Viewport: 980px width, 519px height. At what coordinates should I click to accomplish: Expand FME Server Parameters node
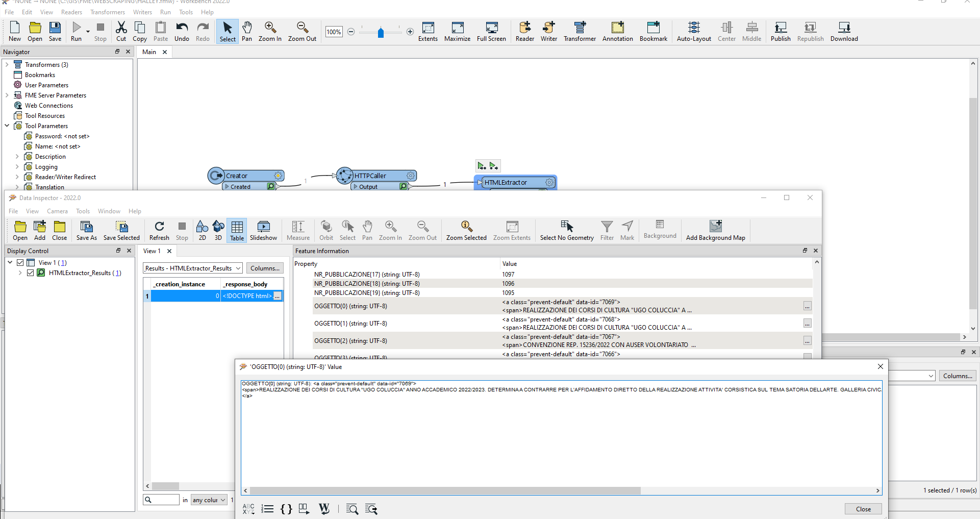7,95
